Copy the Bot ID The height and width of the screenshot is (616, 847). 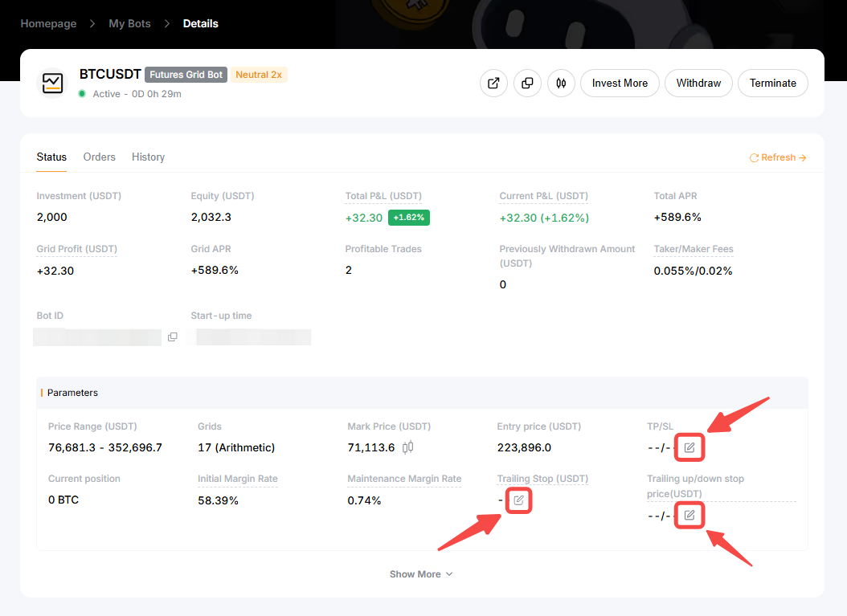pos(173,337)
